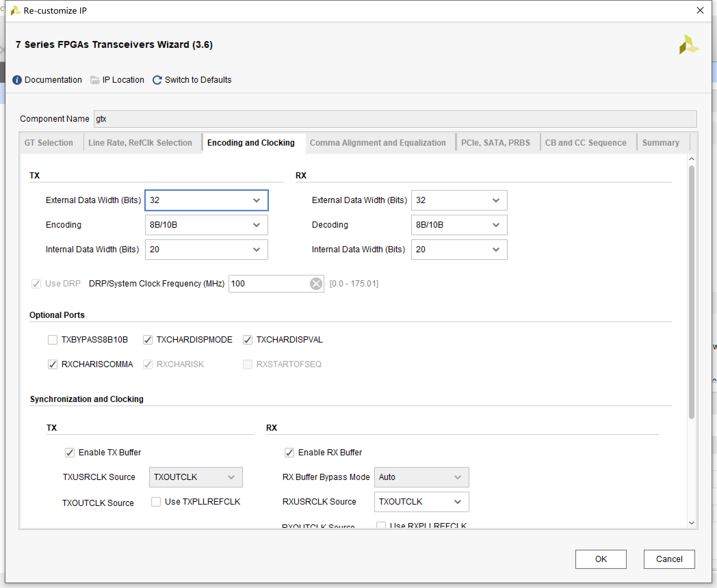717x588 pixels.
Task: Open RX External Data Width dropdown
Action: tap(459, 200)
